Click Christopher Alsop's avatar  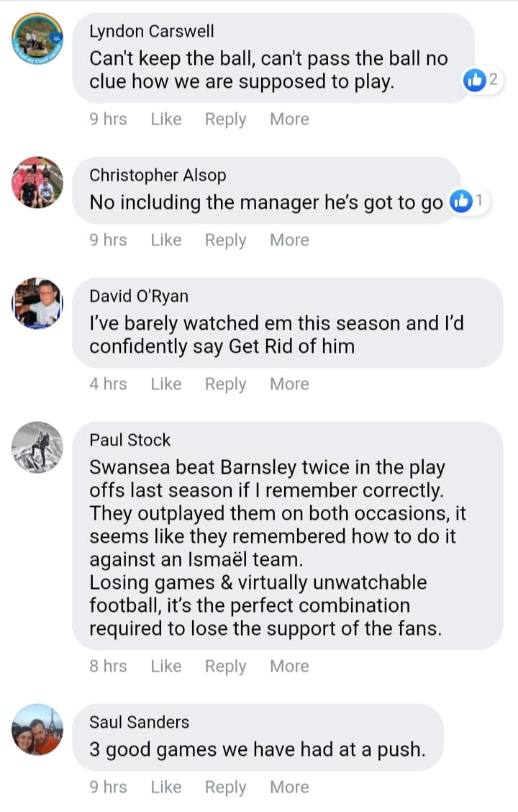click(37, 182)
